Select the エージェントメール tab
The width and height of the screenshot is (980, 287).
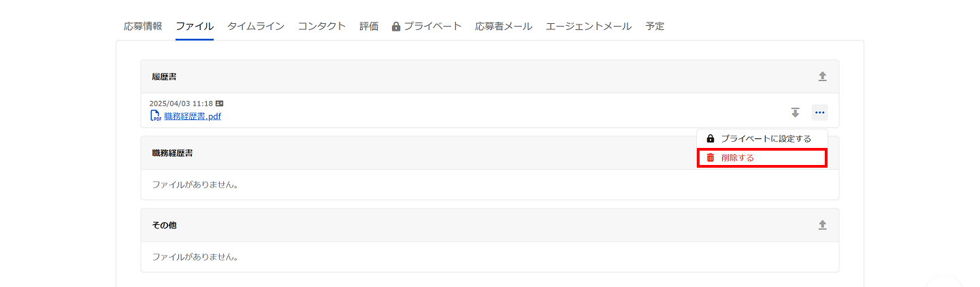click(x=589, y=27)
